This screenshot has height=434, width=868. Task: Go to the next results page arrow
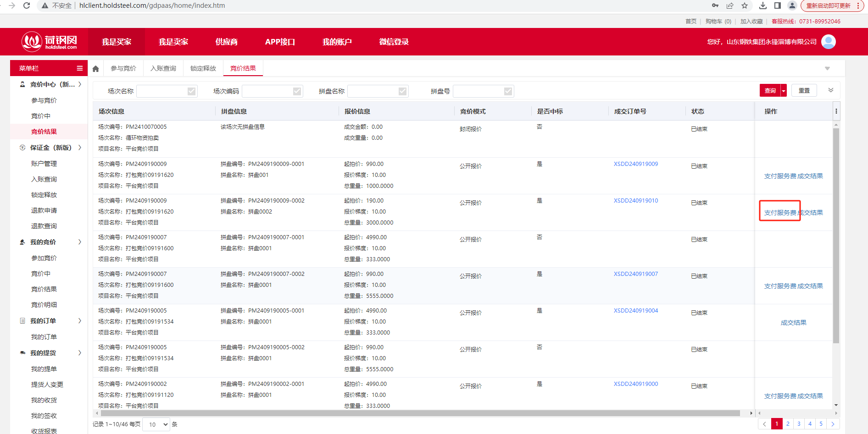[x=833, y=424]
